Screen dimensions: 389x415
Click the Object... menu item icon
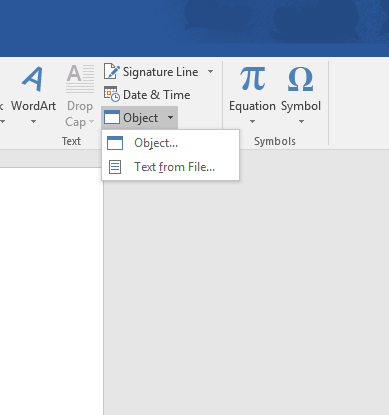point(115,143)
